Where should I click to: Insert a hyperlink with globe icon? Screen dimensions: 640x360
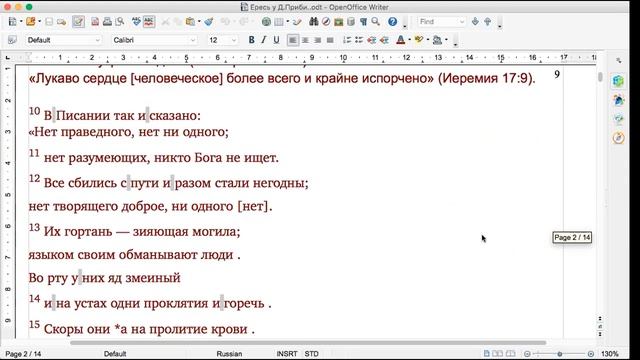point(266,22)
